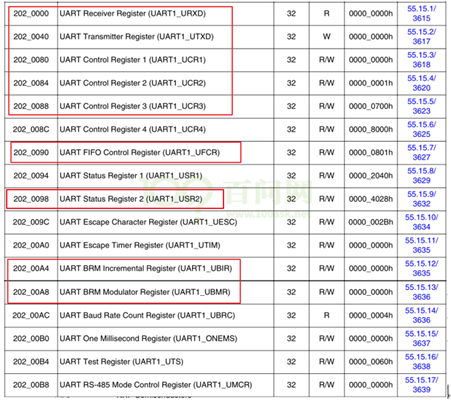Click text UART BRM Incremental Register (UART1_UBIR)
Screen dimensions: 451x400
coord(146,268)
